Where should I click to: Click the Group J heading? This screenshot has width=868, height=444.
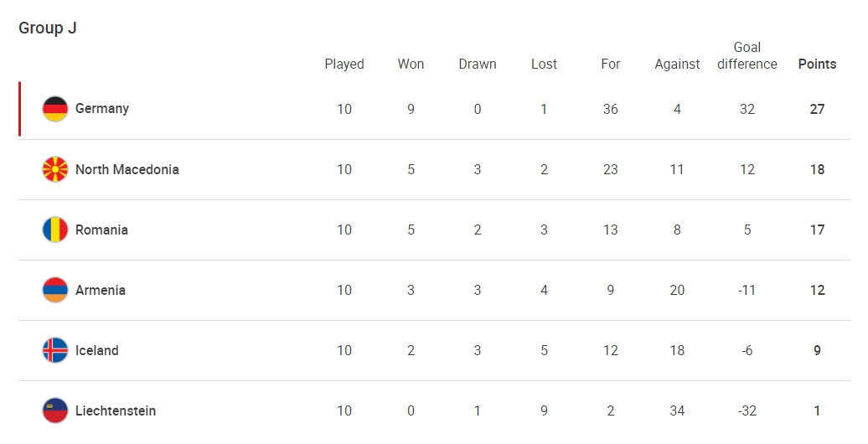(48, 28)
